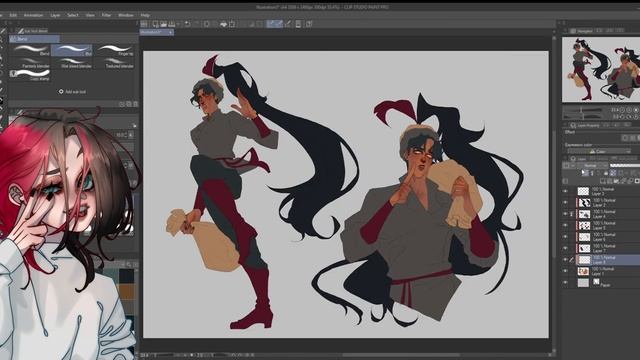640x360 pixels.
Task: Hide the Paper layer using its eye icon
Action: point(565,282)
